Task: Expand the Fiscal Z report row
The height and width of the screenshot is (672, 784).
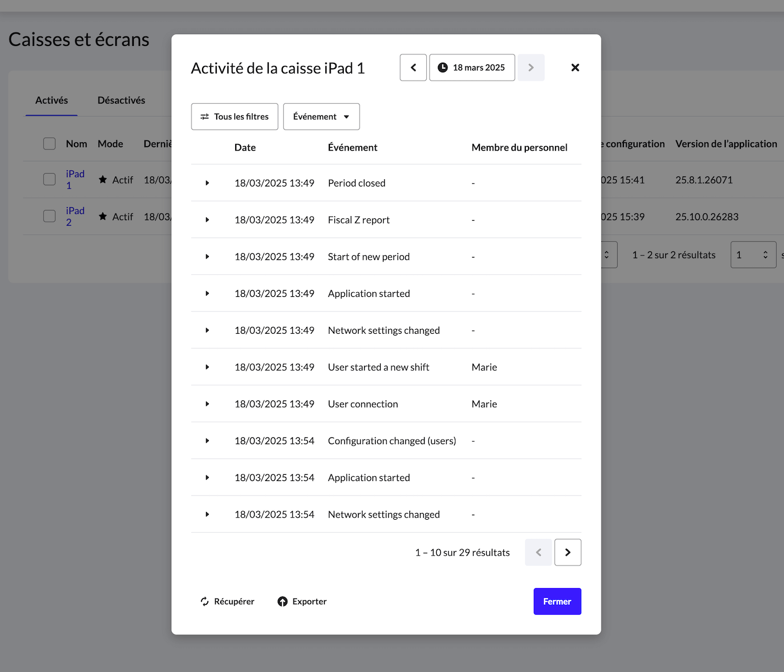Action: 207,220
